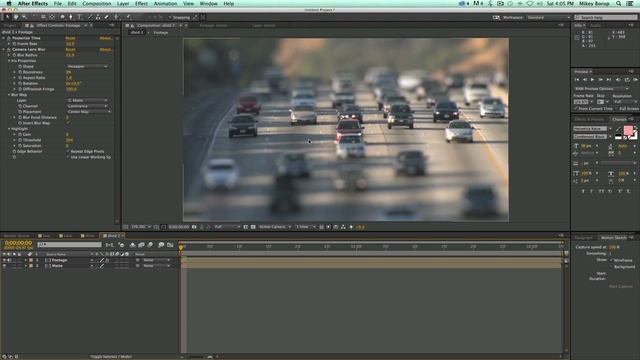Toggle Full Screen preview checkbox
The height and width of the screenshot is (360, 640).
tap(616, 109)
